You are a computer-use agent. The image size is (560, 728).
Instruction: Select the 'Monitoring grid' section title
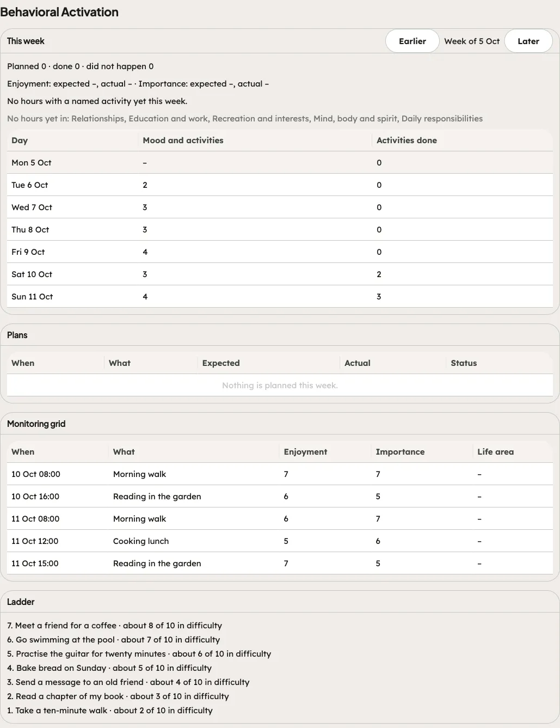[36, 424]
